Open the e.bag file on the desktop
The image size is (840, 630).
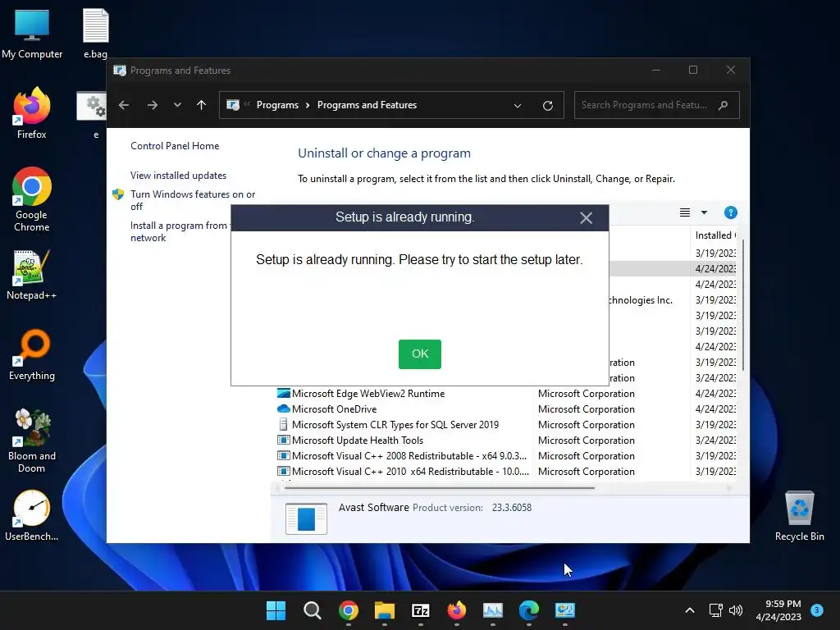95,34
